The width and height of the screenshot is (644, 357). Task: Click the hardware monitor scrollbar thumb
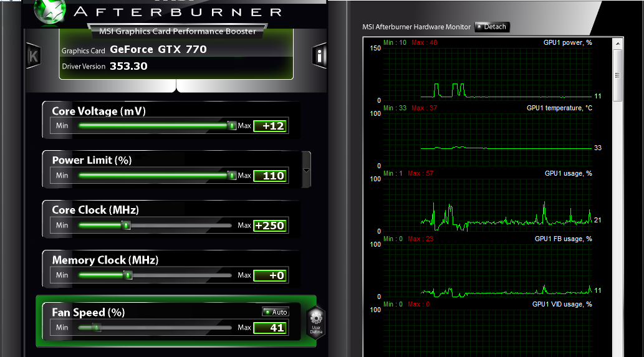coord(617,75)
